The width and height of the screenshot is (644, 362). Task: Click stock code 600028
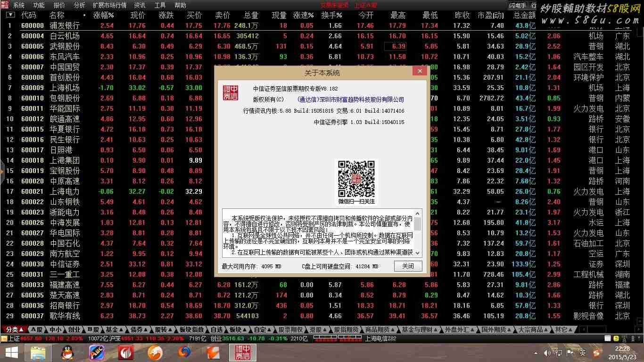pyautogui.click(x=33, y=243)
